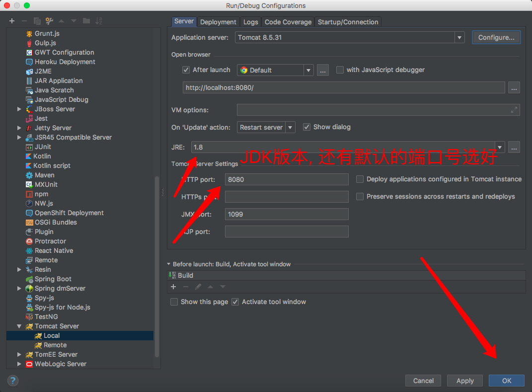Switch to the Logs tab
This screenshot has width=532, height=392.
251,22
